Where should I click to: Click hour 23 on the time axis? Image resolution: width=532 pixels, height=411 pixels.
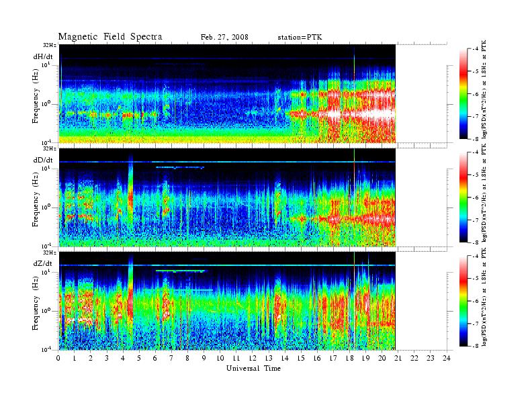click(x=431, y=359)
